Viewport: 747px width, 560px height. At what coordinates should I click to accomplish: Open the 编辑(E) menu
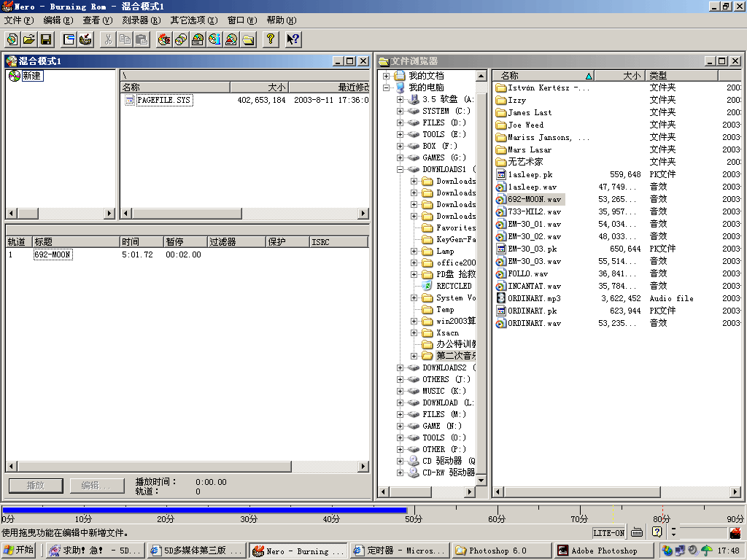pos(58,20)
